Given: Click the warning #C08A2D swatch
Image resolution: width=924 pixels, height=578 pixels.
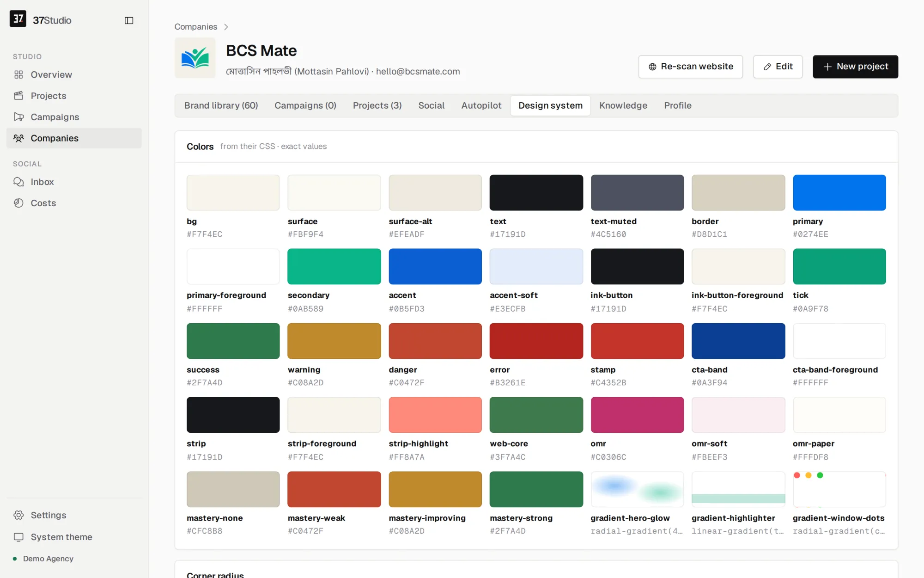Looking at the screenshot, I should coord(334,341).
